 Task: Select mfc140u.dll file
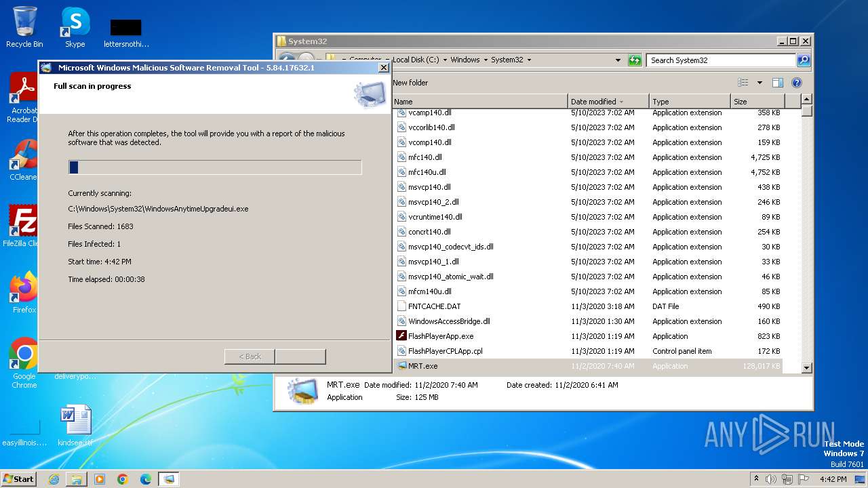(589, 172)
